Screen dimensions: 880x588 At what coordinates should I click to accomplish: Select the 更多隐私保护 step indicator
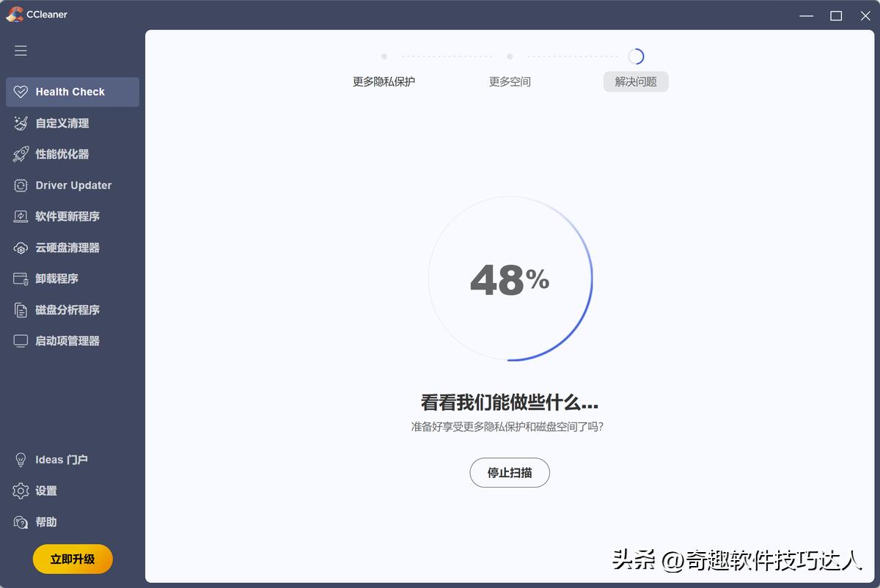384,81
